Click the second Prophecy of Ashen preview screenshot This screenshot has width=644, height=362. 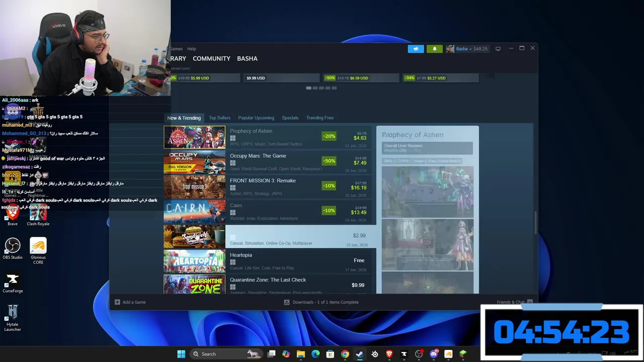tap(427, 244)
